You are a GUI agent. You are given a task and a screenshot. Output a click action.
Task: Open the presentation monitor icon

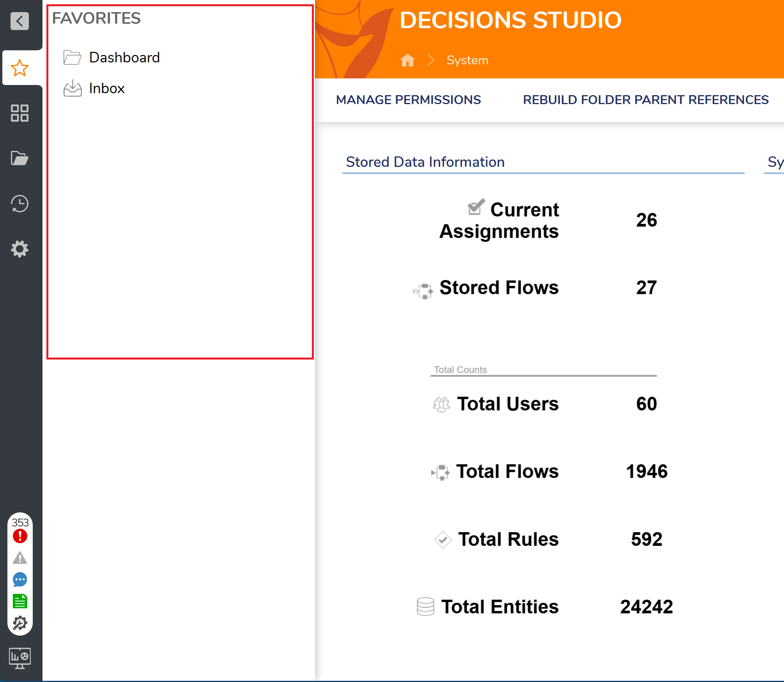click(x=20, y=658)
